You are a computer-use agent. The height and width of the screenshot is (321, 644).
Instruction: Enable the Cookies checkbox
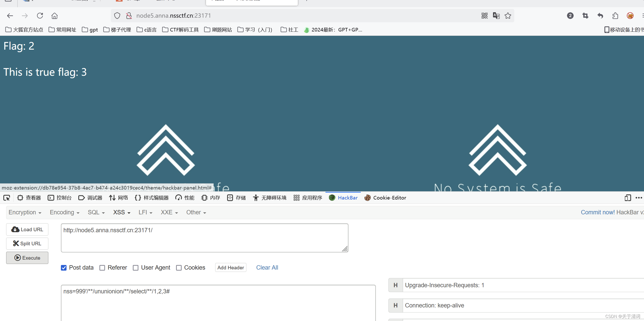[x=179, y=268]
